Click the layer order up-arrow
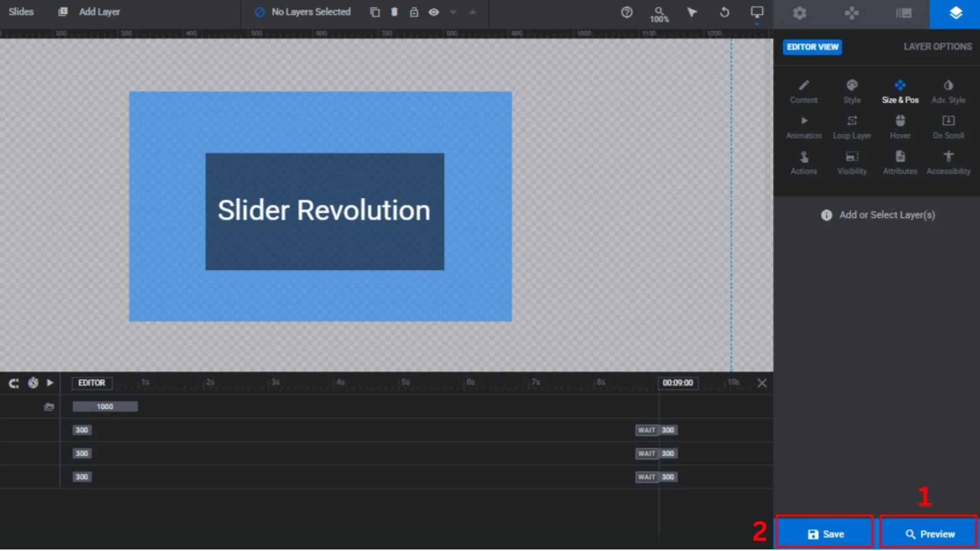 473,12
